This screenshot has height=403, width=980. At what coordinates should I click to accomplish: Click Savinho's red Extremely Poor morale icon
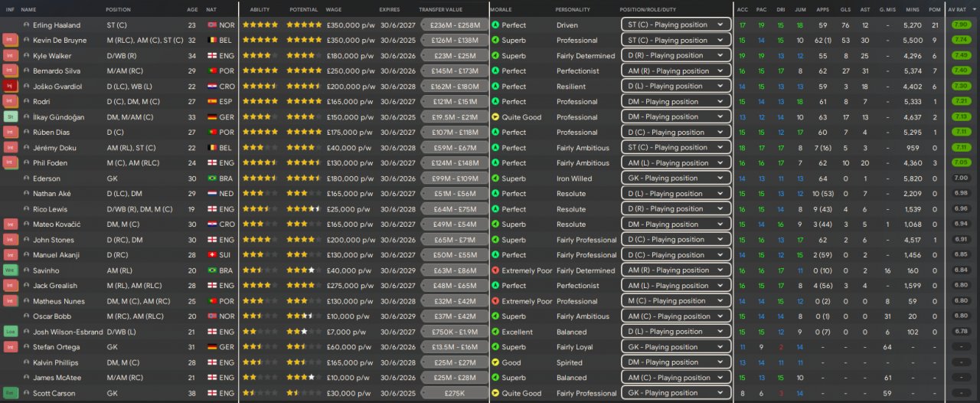coord(495,270)
